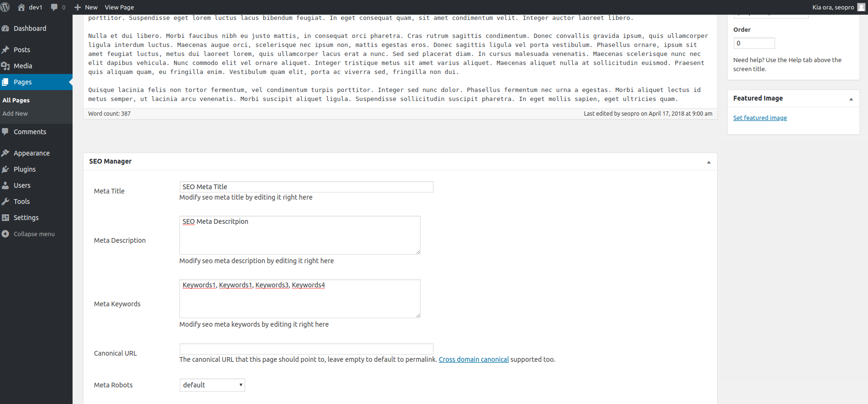Image resolution: width=868 pixels, height=404 pixels.
Task: Click the Plugins plug icon
Action: point(6,169)
